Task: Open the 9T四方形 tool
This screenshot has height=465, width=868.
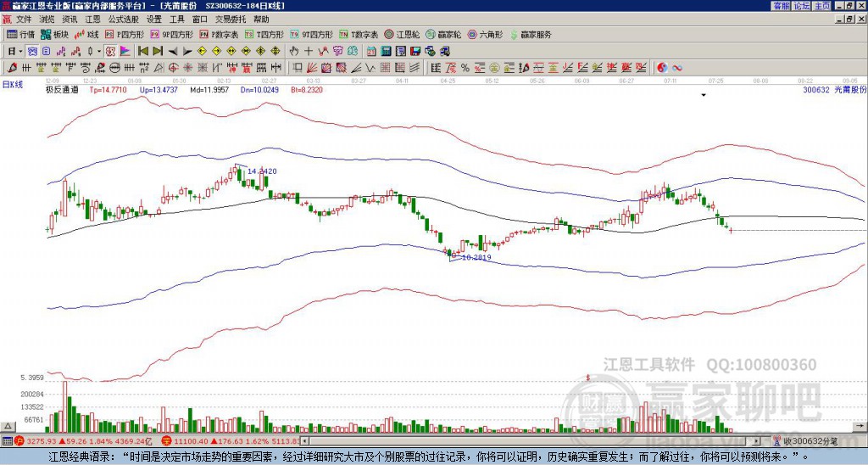Action: pyautogui.click(x=312, y=34)
